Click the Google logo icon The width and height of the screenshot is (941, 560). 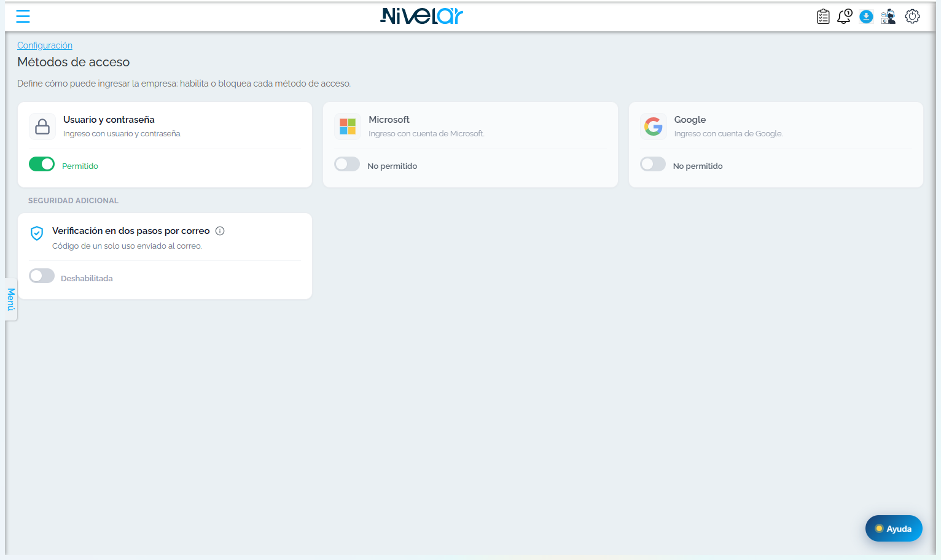coord(654,126)
